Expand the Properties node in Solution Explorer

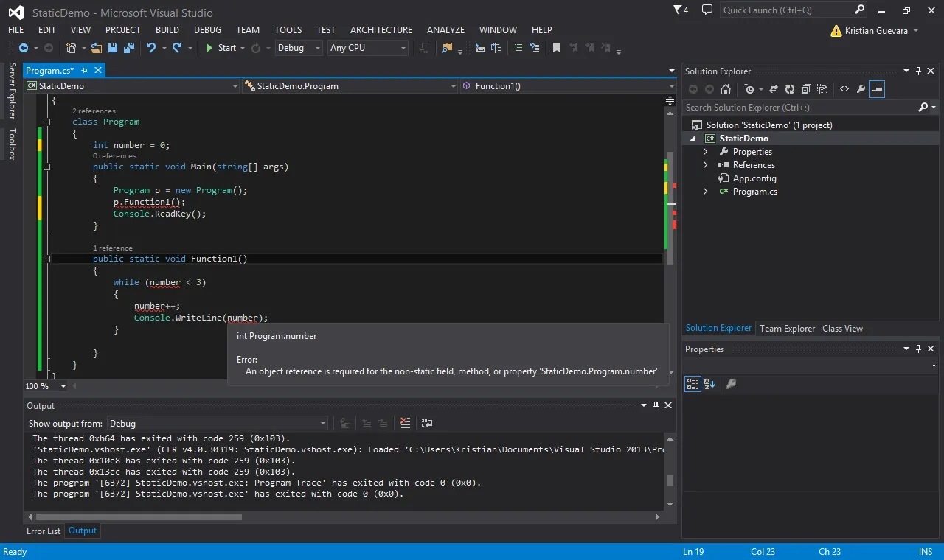706,152
